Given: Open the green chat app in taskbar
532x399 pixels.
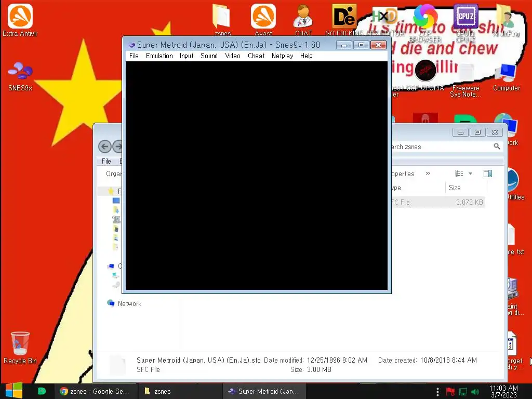Looking at the screenshot, I should (x=42, y=391).
